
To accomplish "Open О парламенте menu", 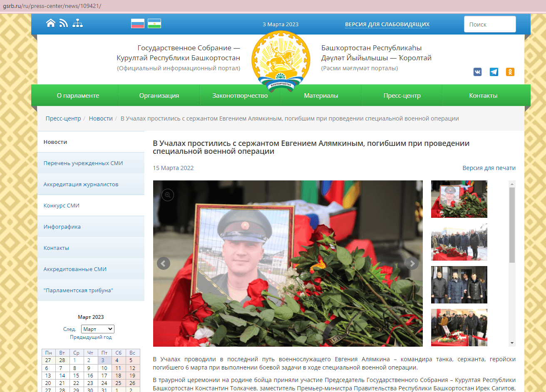I will [78, 96].
